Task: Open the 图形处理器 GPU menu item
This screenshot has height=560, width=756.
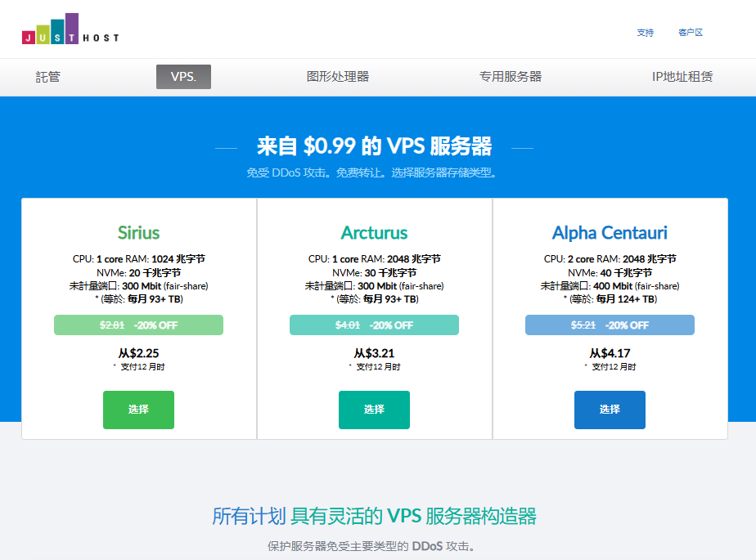Action: tap(338, 77)
